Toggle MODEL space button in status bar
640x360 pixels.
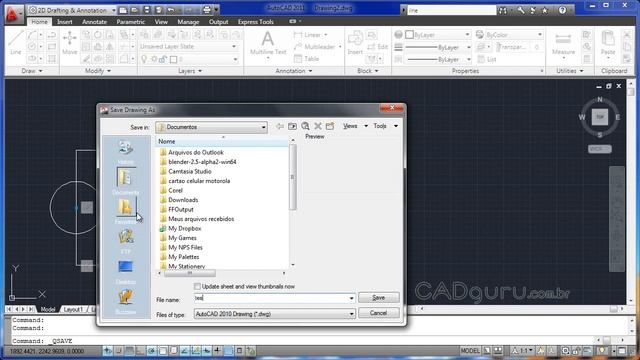click(x=470, y=351)
